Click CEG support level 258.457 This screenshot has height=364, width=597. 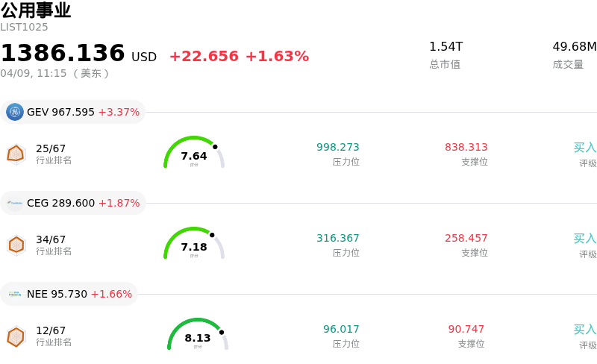click(x=466, y=239)
